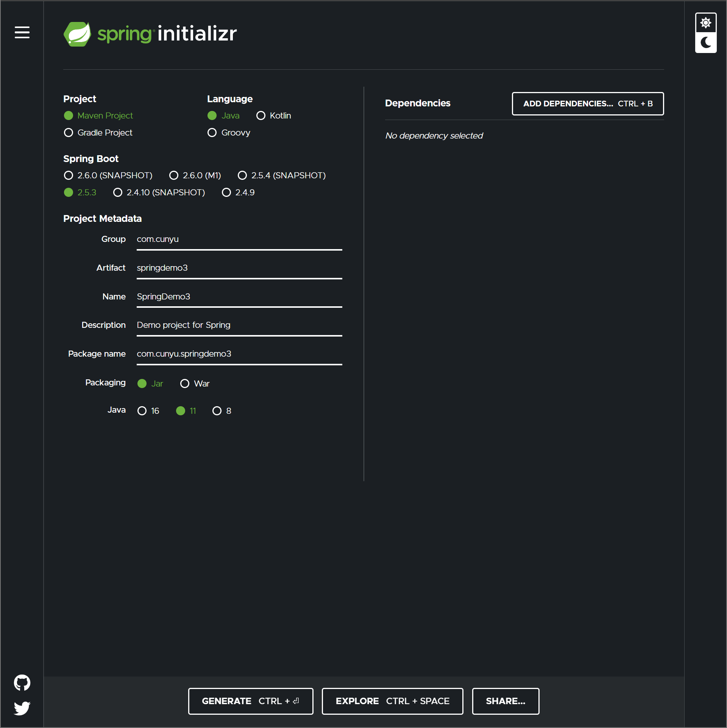Choose Kotlin as language
Image resolution: width=727 pixels, height=728 pixels.
261,115
